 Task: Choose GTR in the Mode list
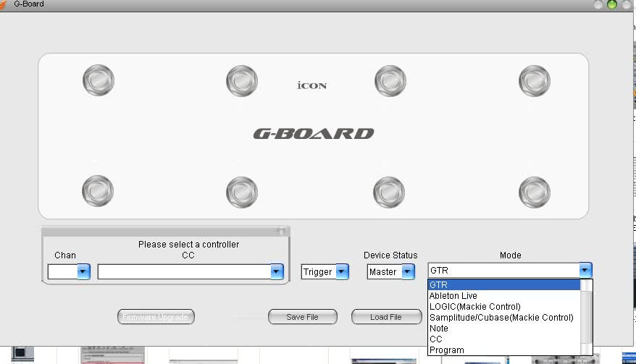[504, 285]
